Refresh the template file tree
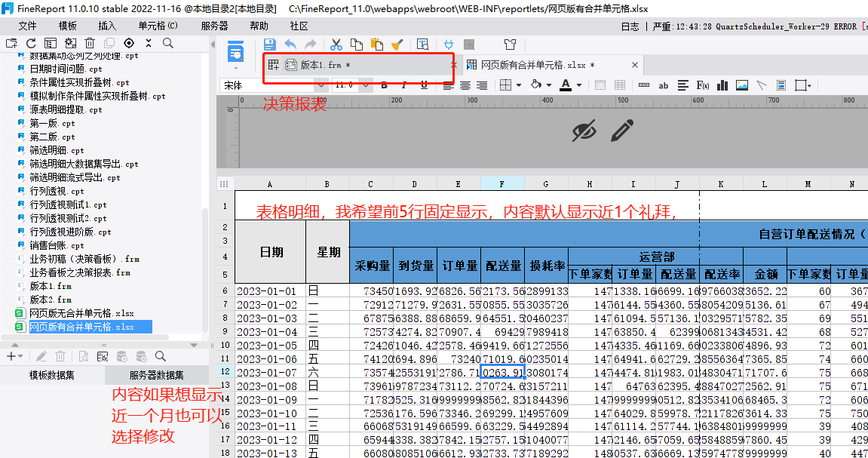The height and width of the screenshot is (458, 868). pos(31,43)
